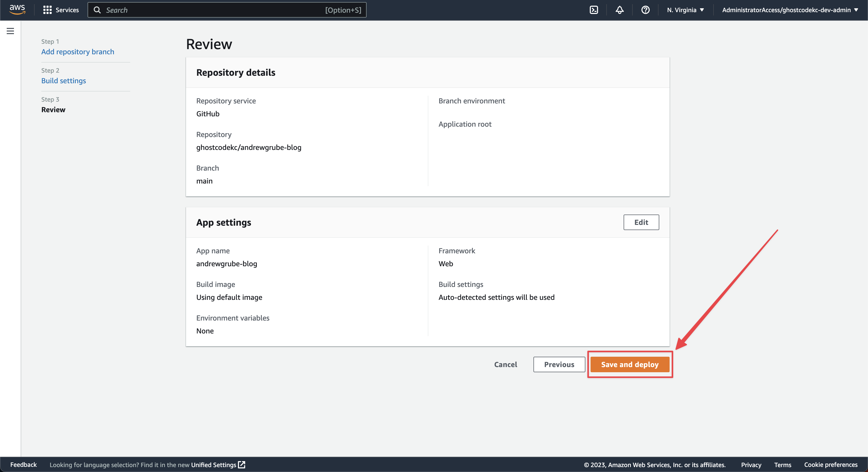Select the branch value main

click(204, 181)
